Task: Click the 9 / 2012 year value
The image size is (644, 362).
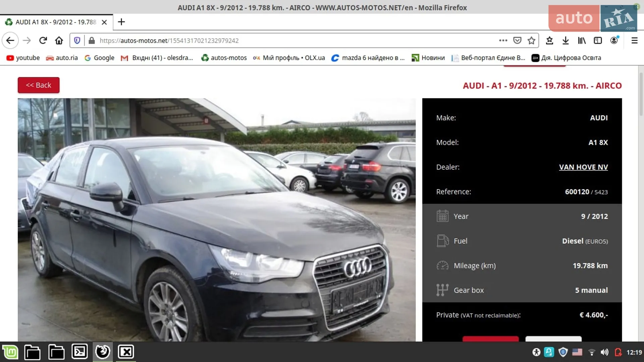Action: tap(594, 217)
